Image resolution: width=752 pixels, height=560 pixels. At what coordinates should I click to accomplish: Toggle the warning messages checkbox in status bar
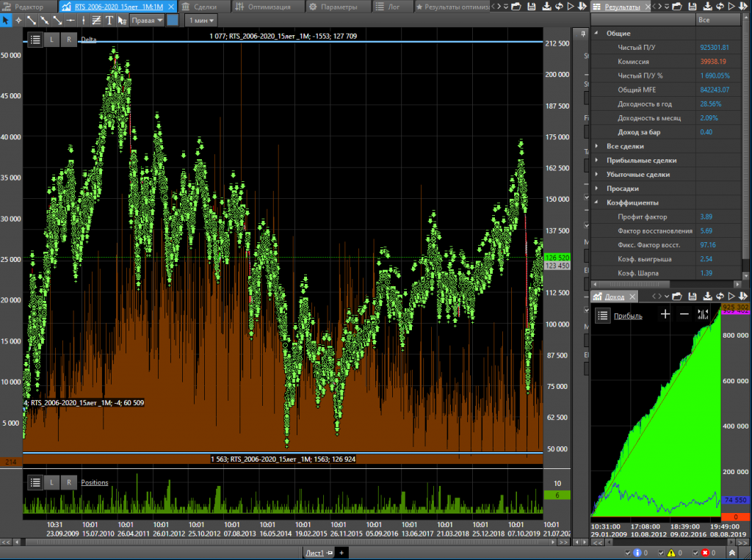click(x=662, y=553)
